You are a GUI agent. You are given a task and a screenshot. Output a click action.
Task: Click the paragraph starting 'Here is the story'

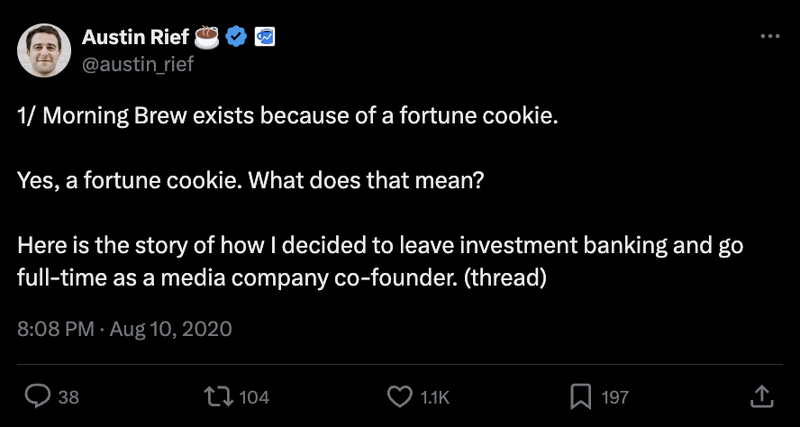point(380,261)
